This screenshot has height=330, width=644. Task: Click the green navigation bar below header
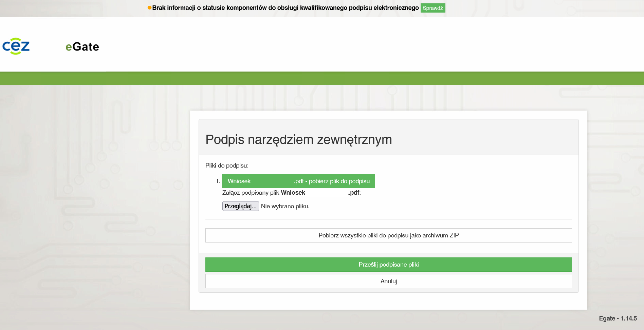[322, 79]
